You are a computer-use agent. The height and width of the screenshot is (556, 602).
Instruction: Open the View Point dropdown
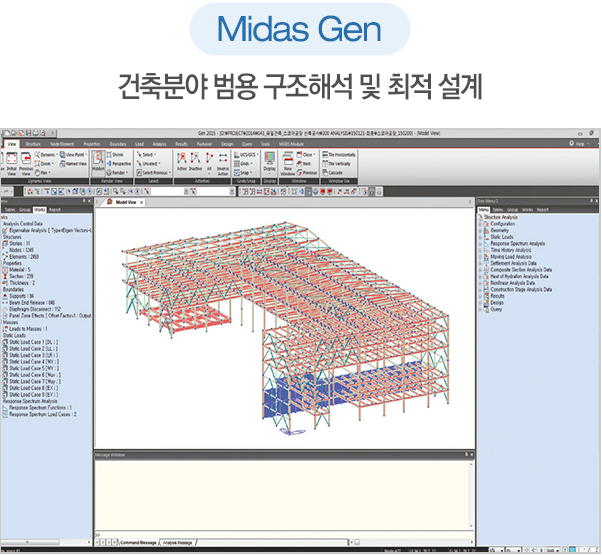73,155
